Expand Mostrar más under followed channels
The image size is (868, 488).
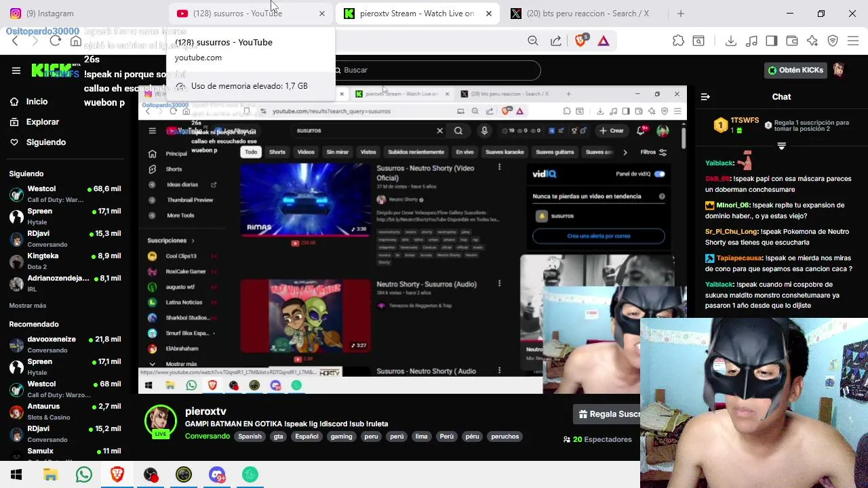(x=28, y=306)
